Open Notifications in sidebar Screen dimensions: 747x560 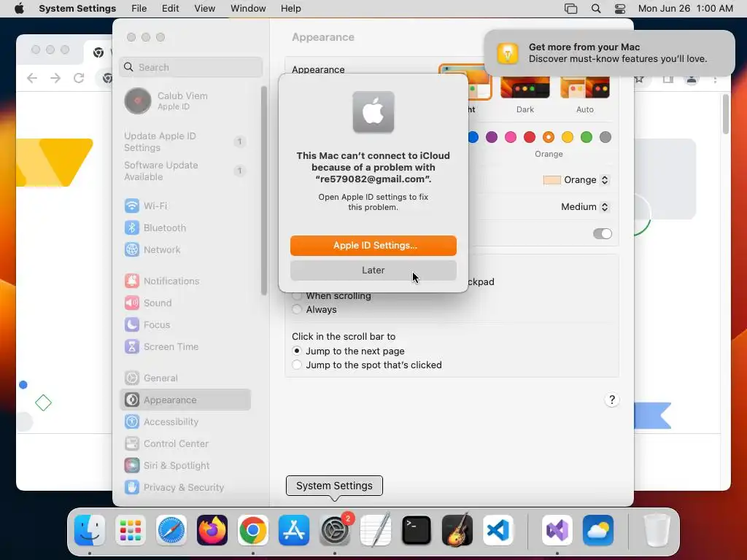[185, 281]
